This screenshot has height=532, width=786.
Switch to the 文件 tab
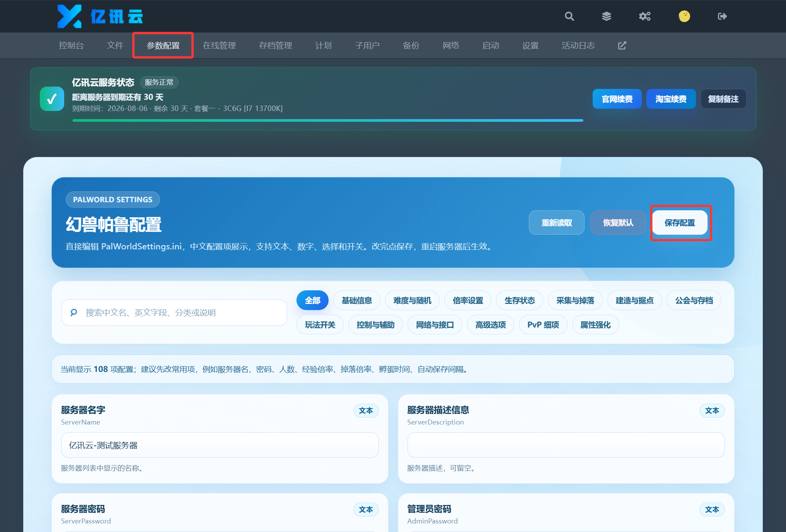tap(115, 46)
